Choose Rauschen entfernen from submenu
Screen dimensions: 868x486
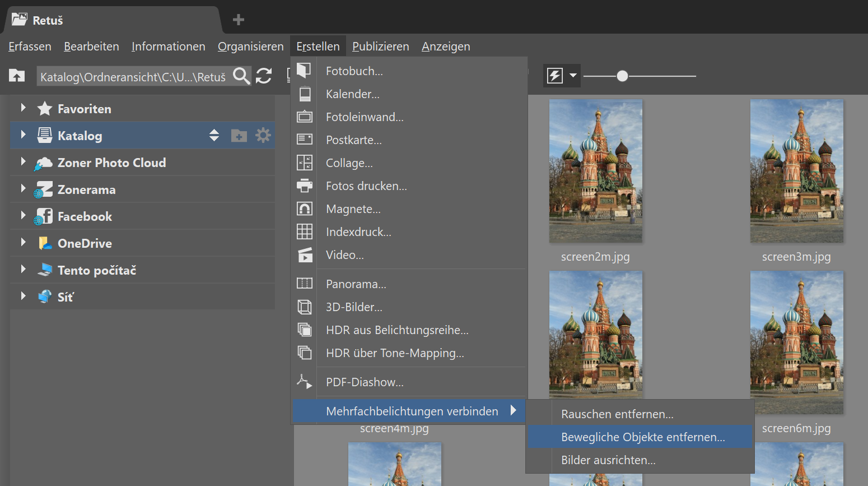[640, 414]
